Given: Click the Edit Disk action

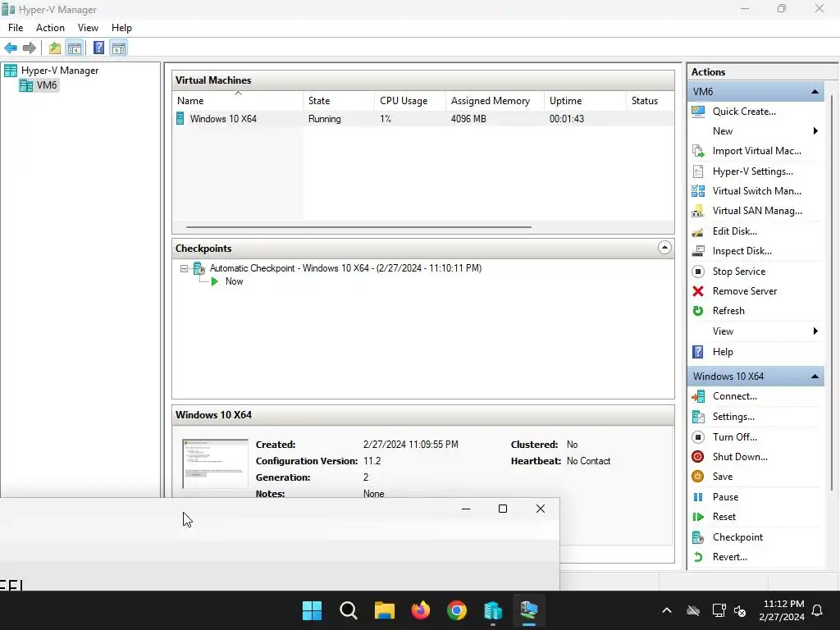Looking at the screenshot, I should click(x=734, y=231).
